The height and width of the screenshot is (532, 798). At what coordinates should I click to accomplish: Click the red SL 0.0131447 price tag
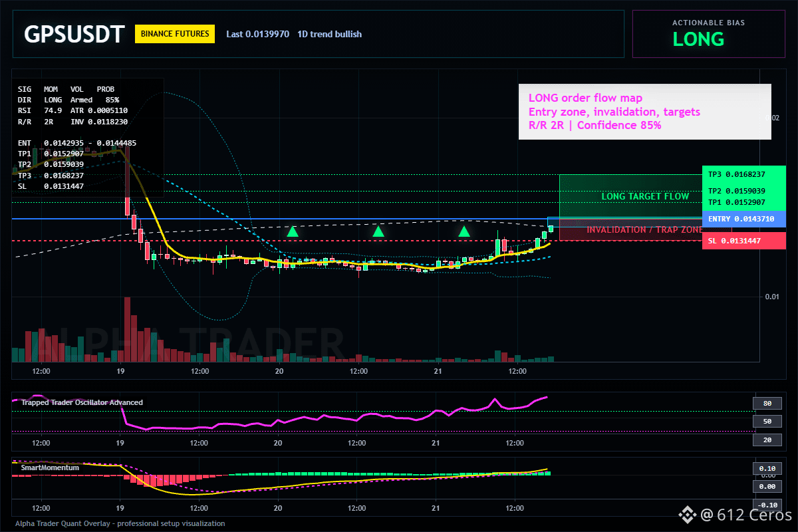pyautogui.click(x=744, y=241)
